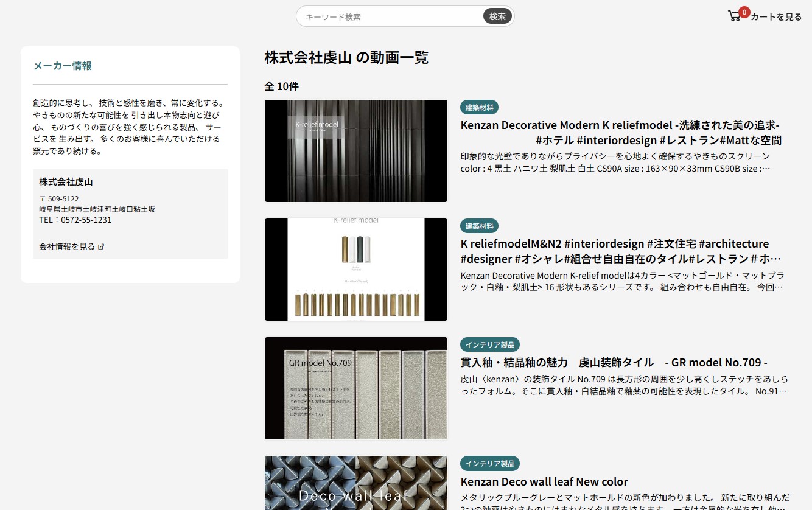
Task: Open the Kenzan Decorative Modern K reliefmodel title
Action: coord(621,133)
